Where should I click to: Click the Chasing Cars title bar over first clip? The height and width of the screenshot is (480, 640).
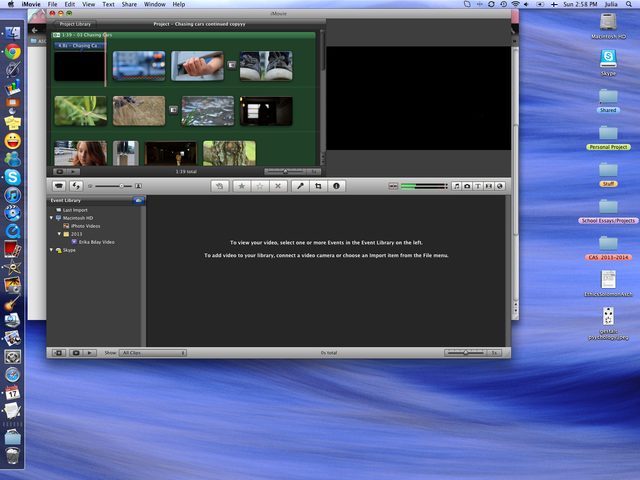tap(79, 46)
